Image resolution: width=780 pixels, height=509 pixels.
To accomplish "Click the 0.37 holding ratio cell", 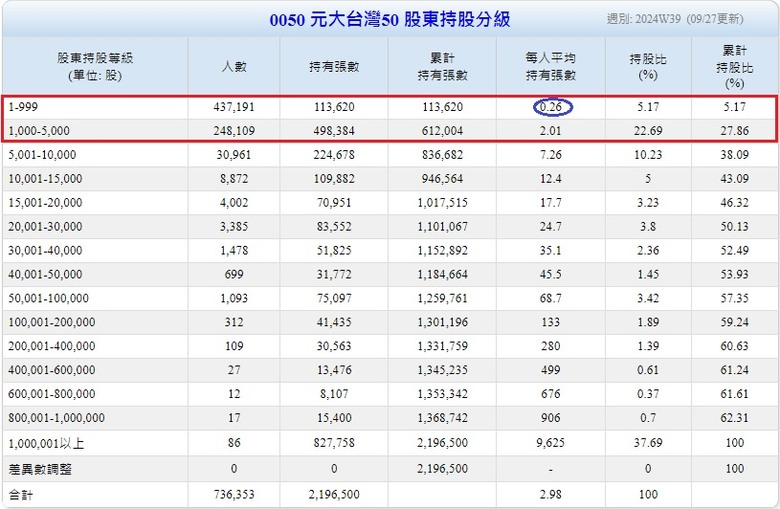I will coord(648,394).
